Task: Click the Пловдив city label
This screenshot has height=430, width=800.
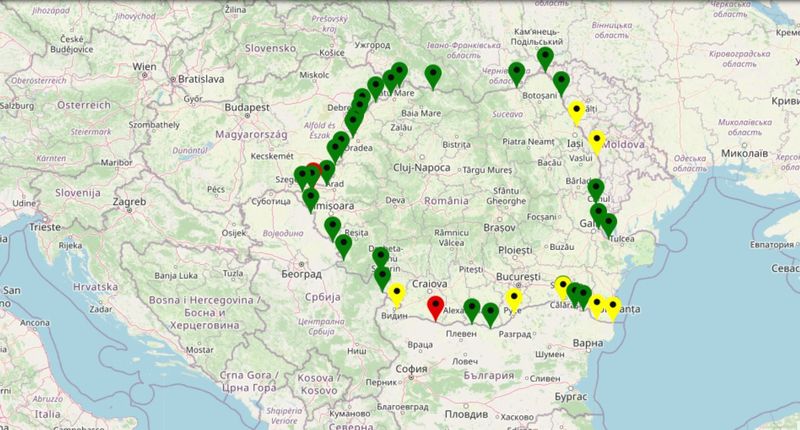Action: point(466,414)
